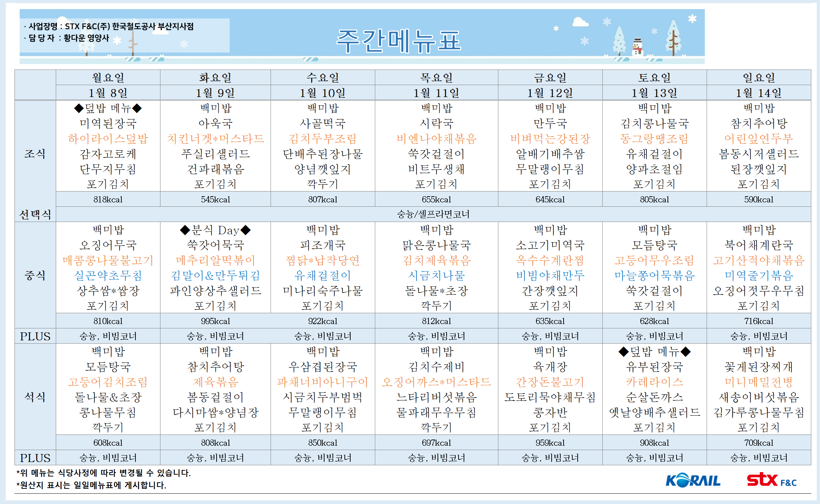This screenshot has height=504, width=820.
Task: Click the KORAIL logo
Action: tap(693, 480)
